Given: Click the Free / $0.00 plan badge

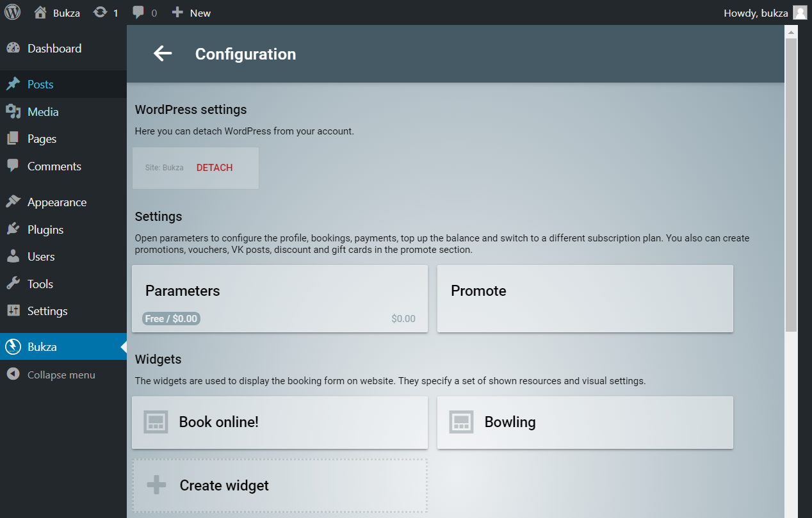Looking at the screenshot, I should [172, 319].
